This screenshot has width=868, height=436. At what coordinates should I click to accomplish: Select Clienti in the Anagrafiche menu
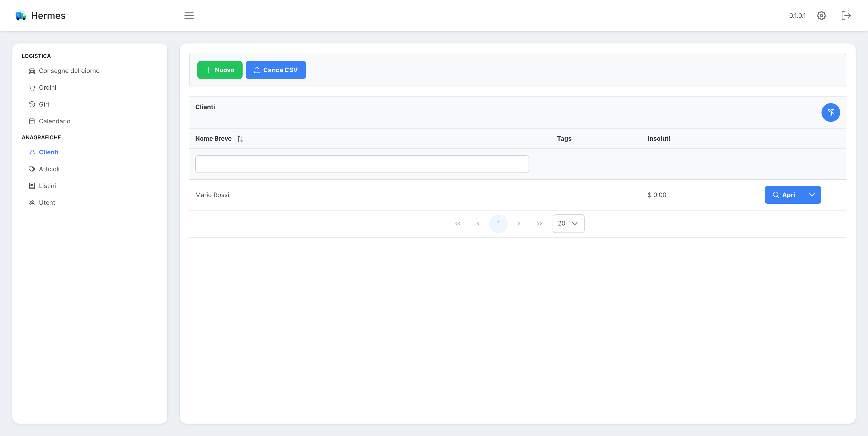[49, 152]
